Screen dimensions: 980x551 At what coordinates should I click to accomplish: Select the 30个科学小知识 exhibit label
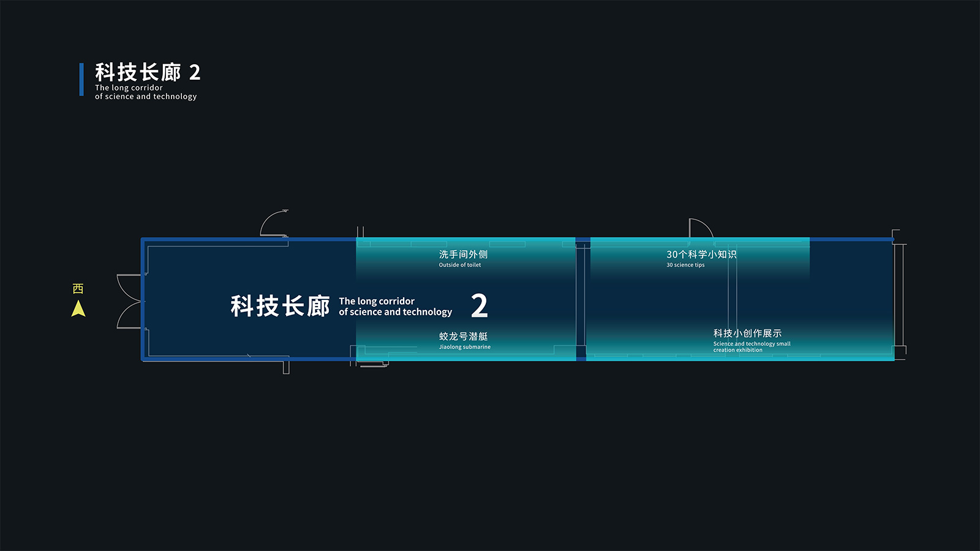701,254
